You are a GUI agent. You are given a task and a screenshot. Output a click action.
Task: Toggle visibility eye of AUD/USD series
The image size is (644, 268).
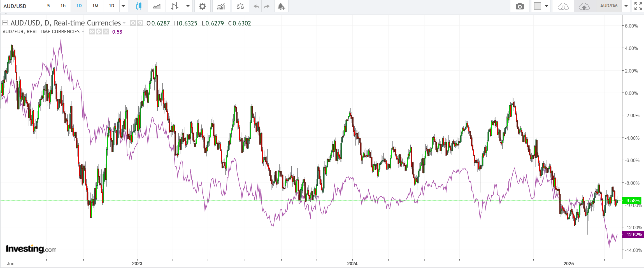133,23
